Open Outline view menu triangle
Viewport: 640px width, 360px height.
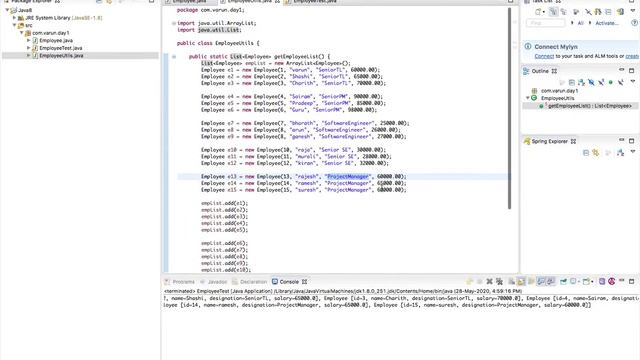(633, 81)
